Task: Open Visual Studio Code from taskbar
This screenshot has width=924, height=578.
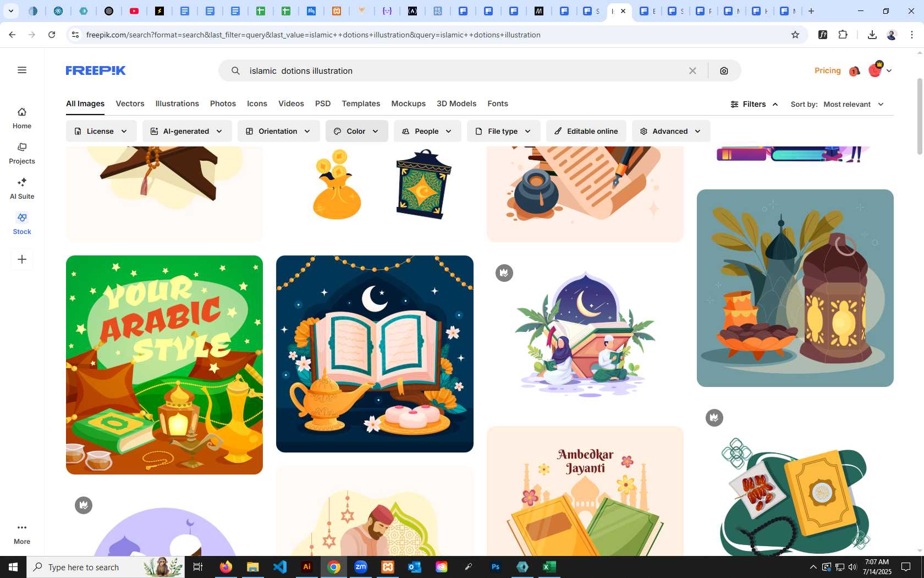Action: (x=280, y=567)
